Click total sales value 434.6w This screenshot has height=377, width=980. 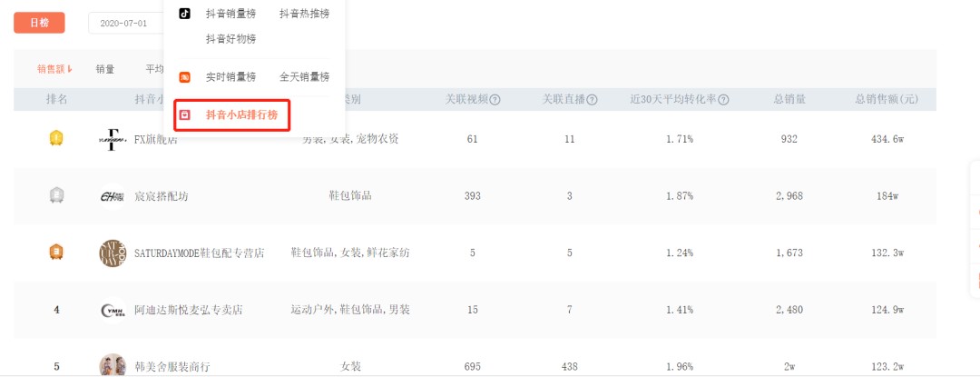[x=887, y=139]
